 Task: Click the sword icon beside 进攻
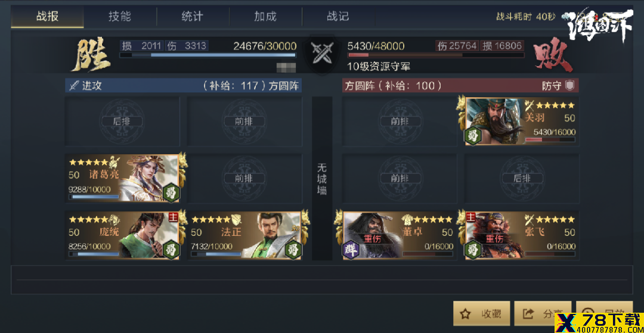click(x=73, y=86)
